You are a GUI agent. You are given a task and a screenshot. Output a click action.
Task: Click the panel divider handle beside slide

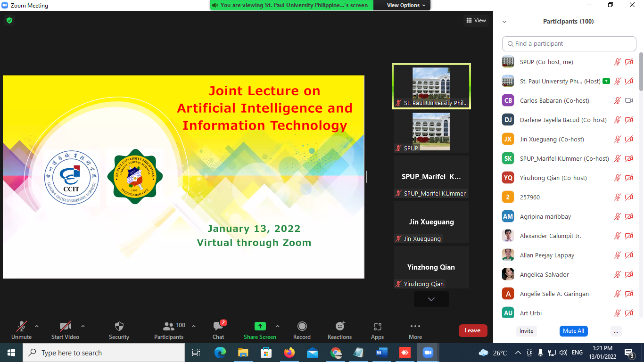pyautogui.click(x=367, y=177)
